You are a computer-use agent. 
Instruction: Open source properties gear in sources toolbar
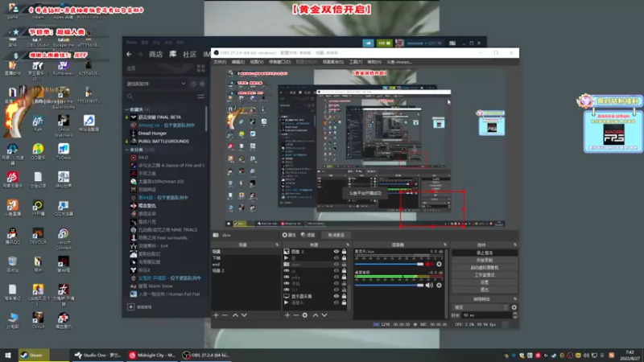pos(305,315)
